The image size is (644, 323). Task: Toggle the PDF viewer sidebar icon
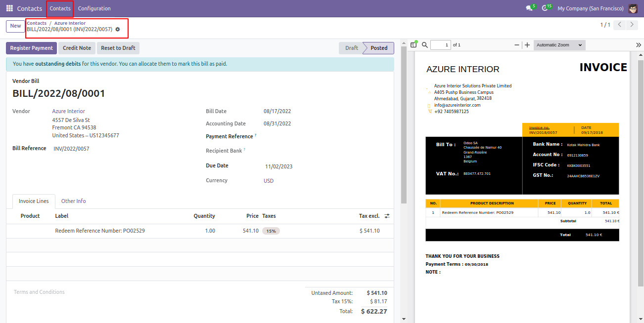(414, 45)
